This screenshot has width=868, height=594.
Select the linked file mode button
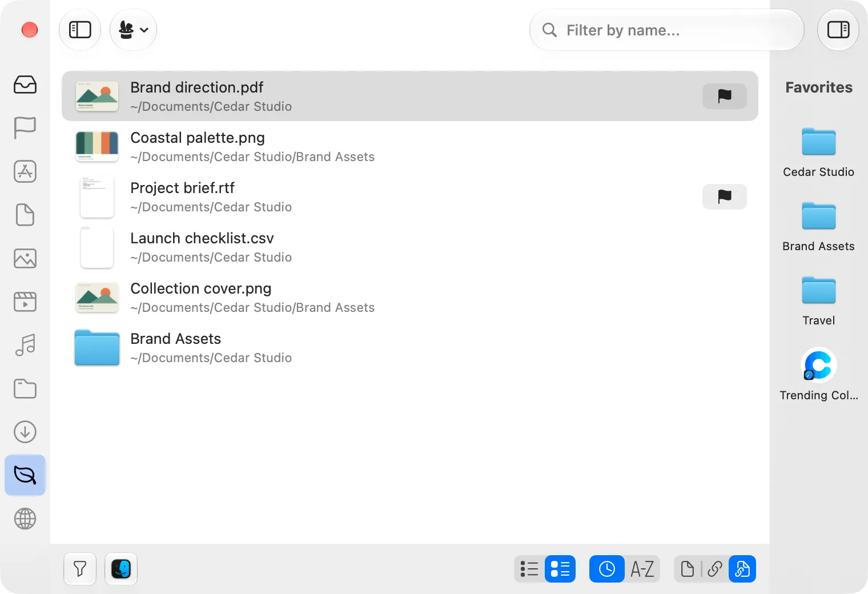click(742, 569)
